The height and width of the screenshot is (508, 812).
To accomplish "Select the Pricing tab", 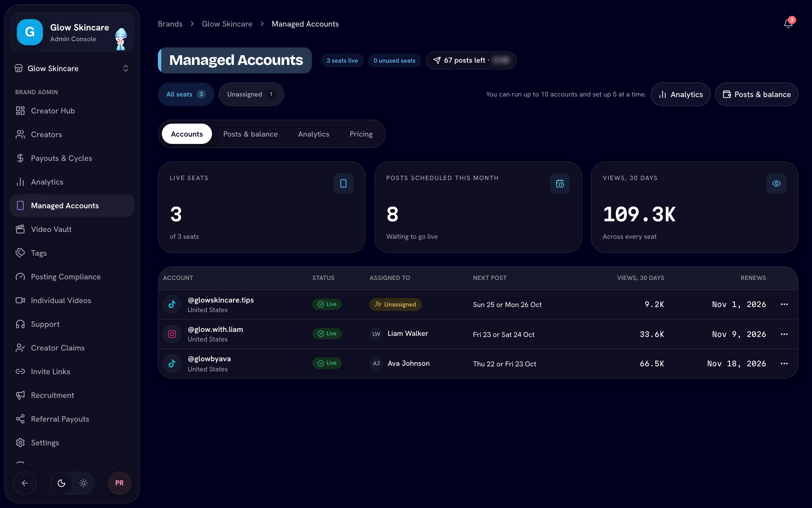I will [361, 134].
